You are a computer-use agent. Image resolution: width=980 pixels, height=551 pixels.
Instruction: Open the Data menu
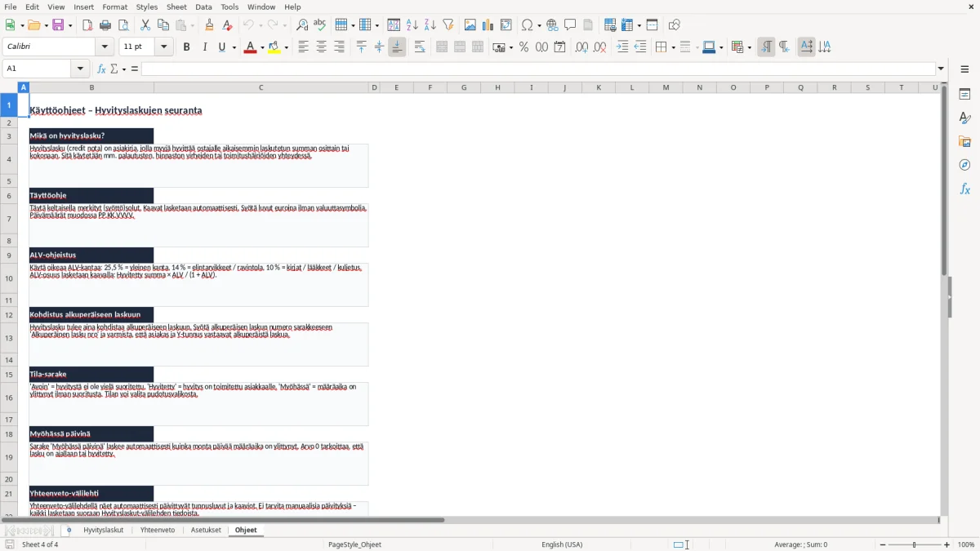[x=203, y=7]
